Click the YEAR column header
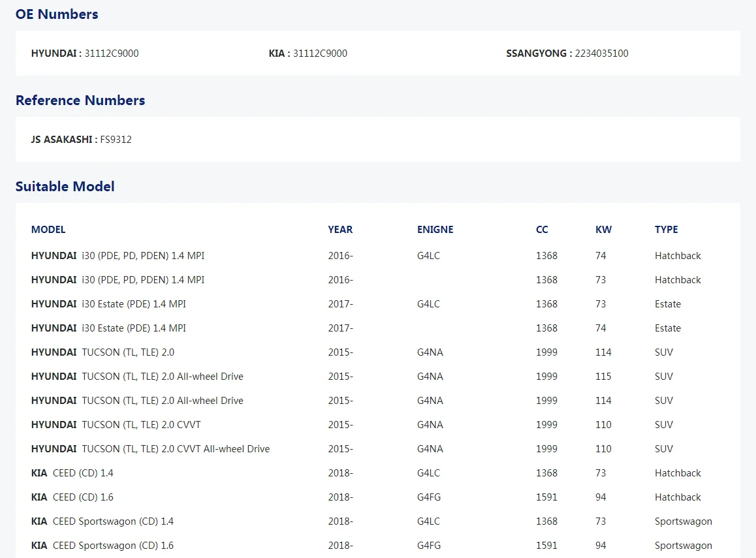 340,229
